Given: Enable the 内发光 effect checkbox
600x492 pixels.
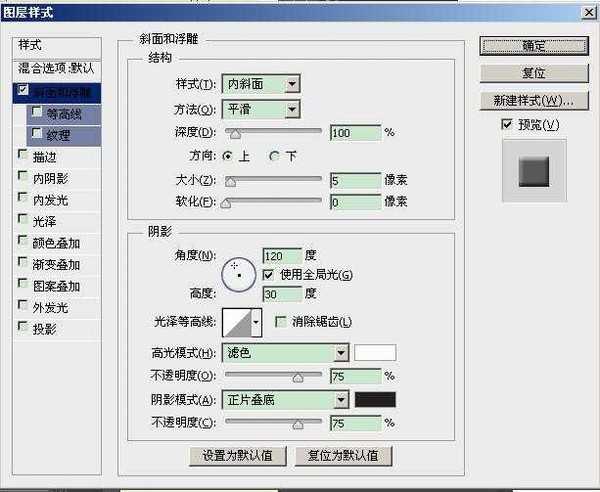Looking at the screenshot, I should (23, 197).
